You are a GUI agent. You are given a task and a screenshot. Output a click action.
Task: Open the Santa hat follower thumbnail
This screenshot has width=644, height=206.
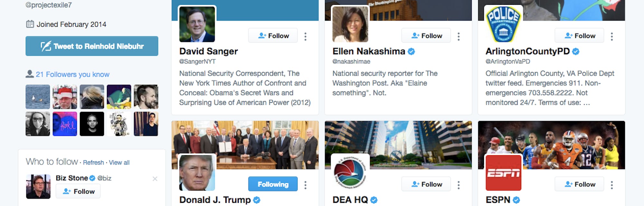click(65, 97)
